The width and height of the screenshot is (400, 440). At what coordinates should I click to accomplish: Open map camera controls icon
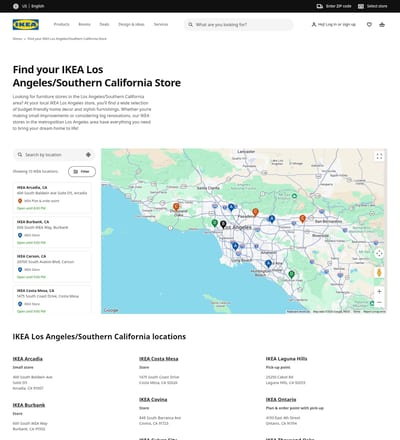379,254
